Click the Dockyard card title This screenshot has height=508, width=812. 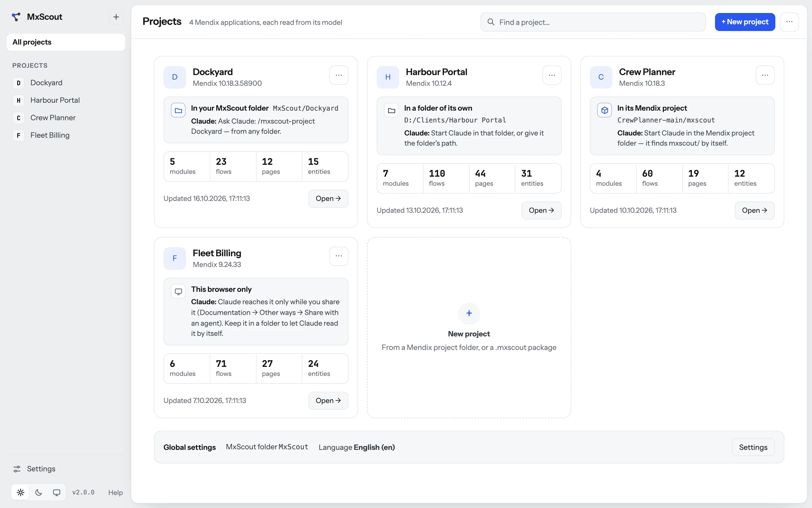(x=212, y=72)
